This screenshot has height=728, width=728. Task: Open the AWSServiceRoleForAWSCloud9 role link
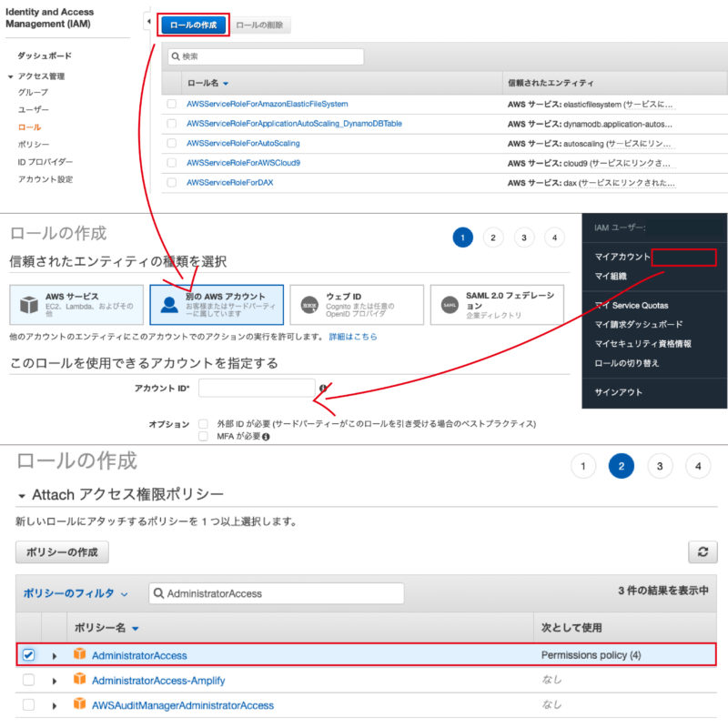[243, 163]
